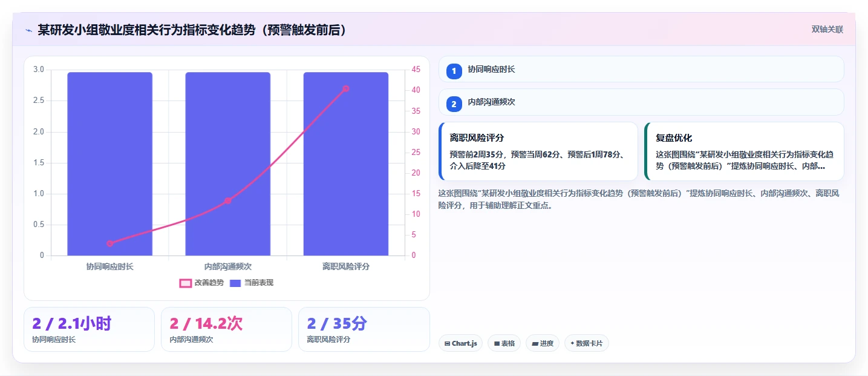Click the line point above 离职风险评分
The width and height of the screenshot is (868, 376).
click(x=346, y=88)
